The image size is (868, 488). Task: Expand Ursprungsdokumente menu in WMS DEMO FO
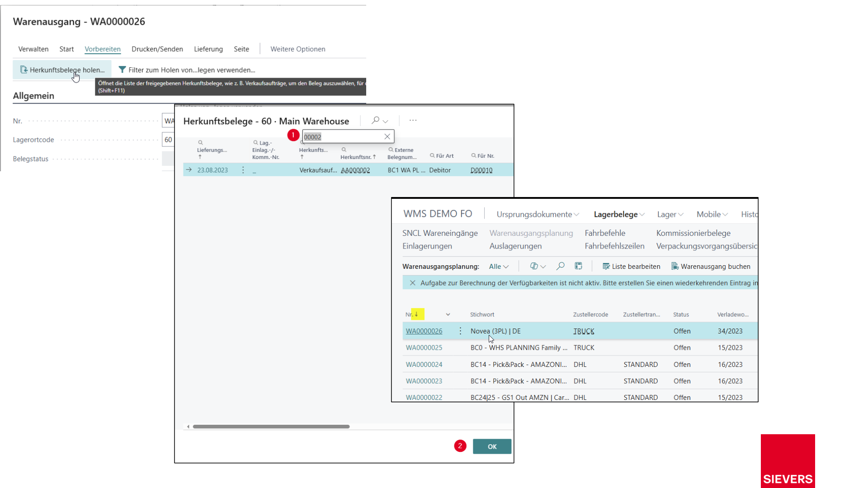(x=538, y=215)
